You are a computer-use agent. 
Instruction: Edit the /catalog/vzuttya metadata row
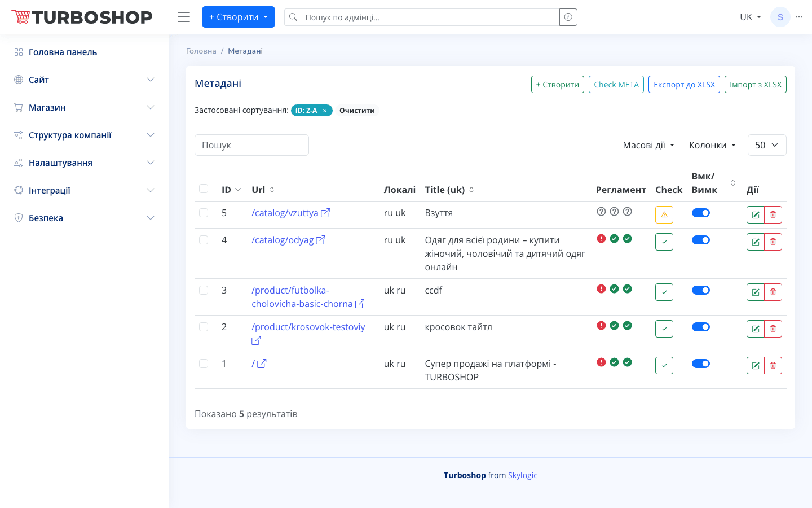point(756,214)
